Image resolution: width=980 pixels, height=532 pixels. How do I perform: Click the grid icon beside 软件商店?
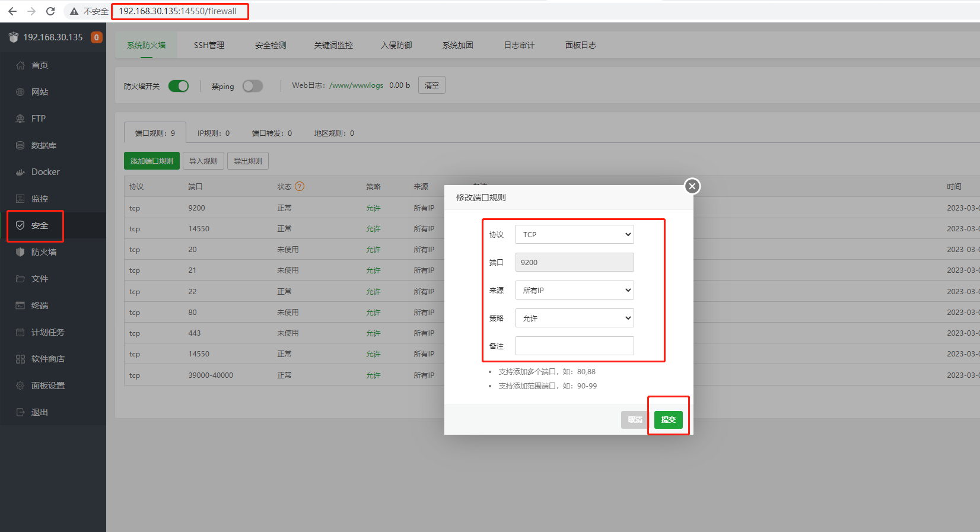coord(20,359)
